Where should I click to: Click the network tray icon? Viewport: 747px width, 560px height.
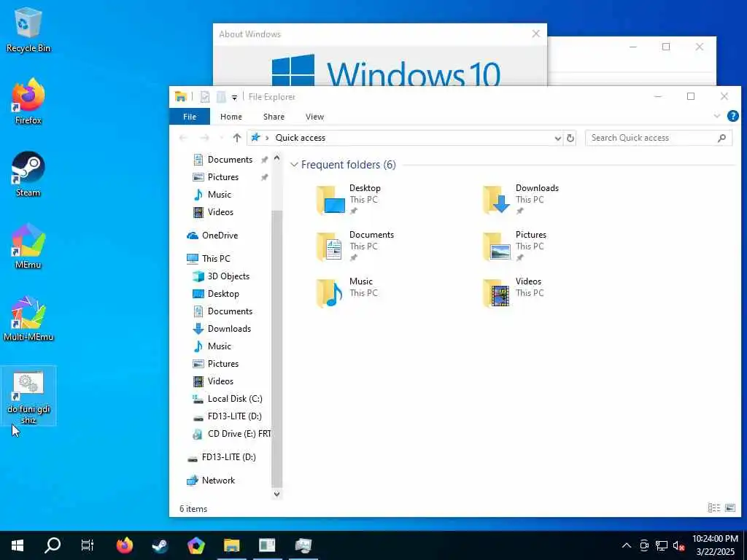(x=661, y=545)
